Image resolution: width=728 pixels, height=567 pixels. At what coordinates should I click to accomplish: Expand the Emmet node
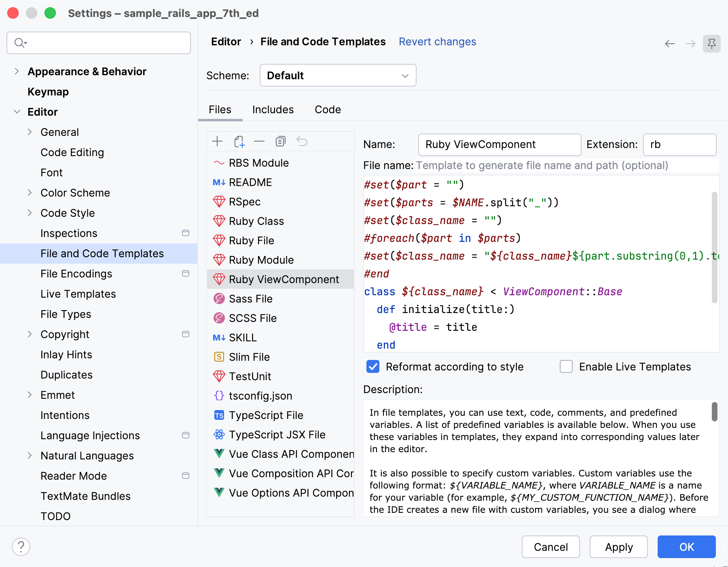click(30, 395)
